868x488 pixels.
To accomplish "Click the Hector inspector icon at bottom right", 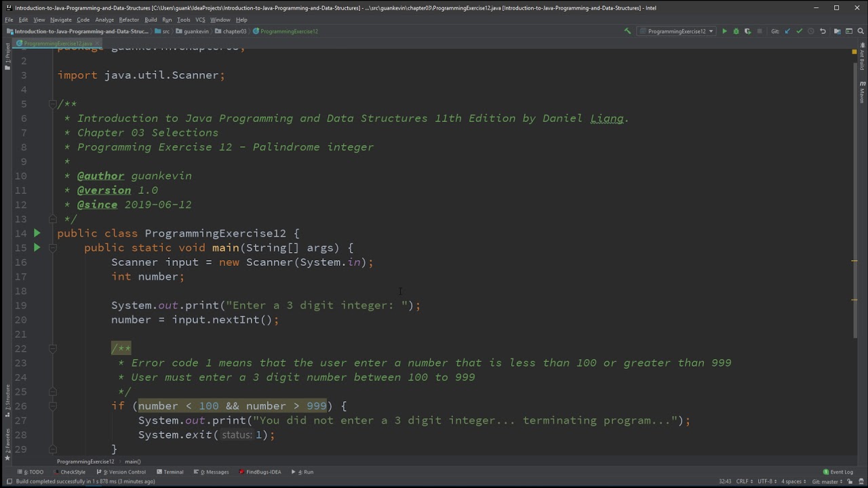I will point(860,481).
